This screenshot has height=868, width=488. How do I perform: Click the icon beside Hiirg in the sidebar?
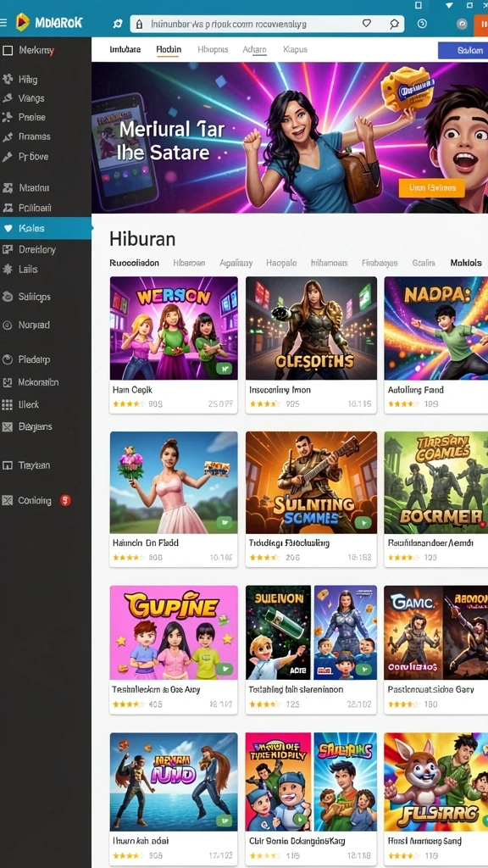(7, 79)
